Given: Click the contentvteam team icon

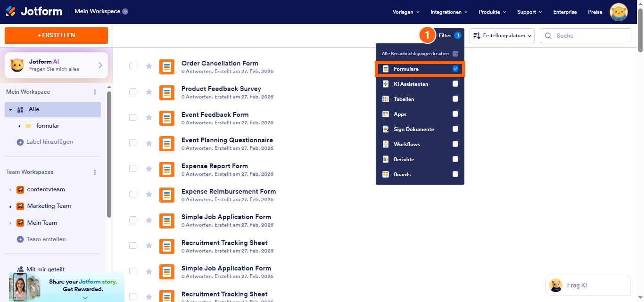Looking at the screenshot, I should coord(20,189).
